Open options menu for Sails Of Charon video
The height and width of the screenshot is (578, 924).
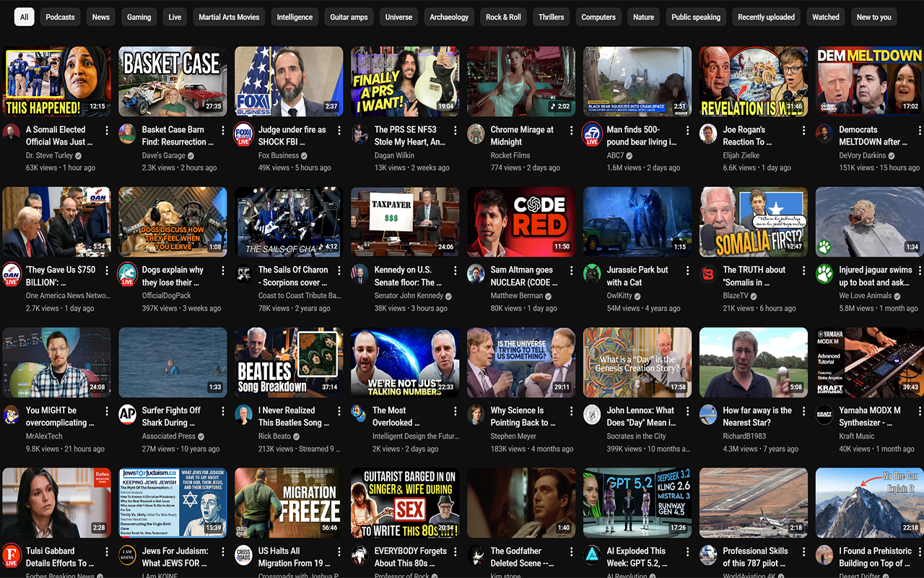pos(339,270)
